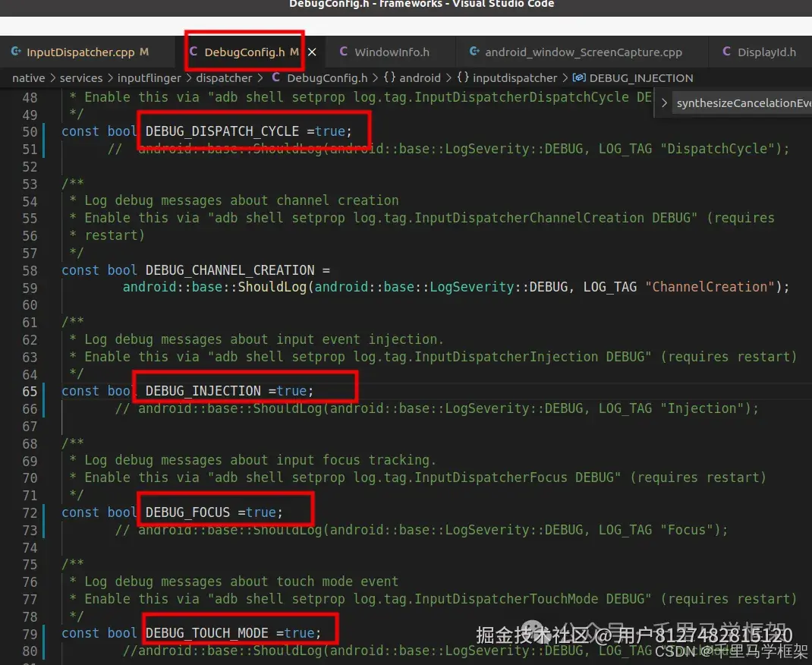This screenshot has height=665, width=812.
Task: Click the variable icon before DEBUG_INJECTION breadcrumb
Action: point(579,77)
